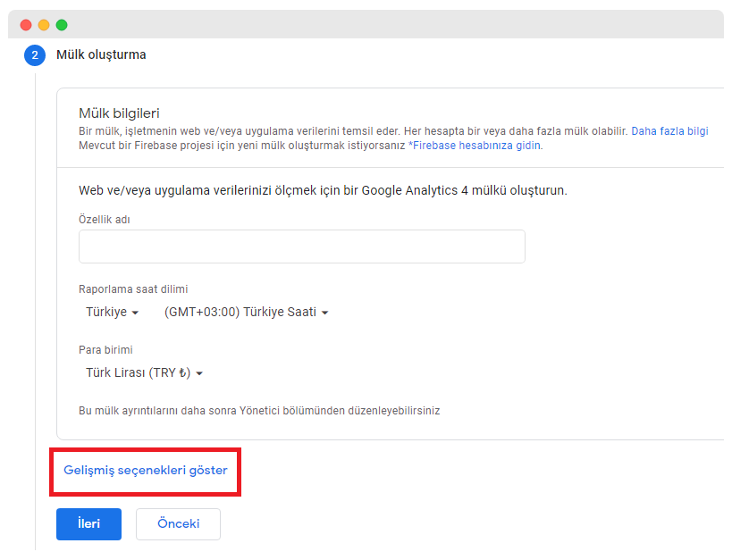Click the Raporlama saat dilimi label

133,289
